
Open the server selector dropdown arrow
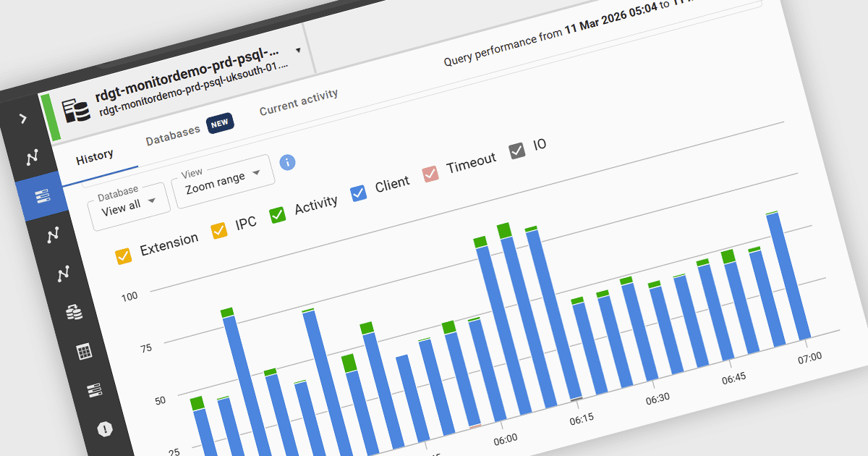pyautogui.click(x=298, y=51)
